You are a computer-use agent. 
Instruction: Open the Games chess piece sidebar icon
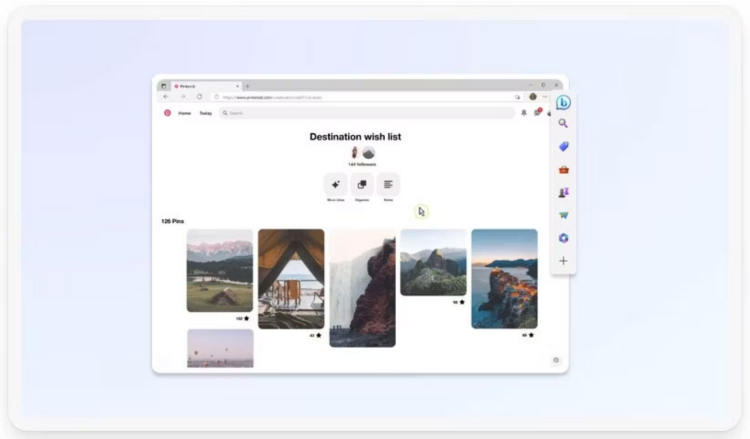[x=563, y=192]
